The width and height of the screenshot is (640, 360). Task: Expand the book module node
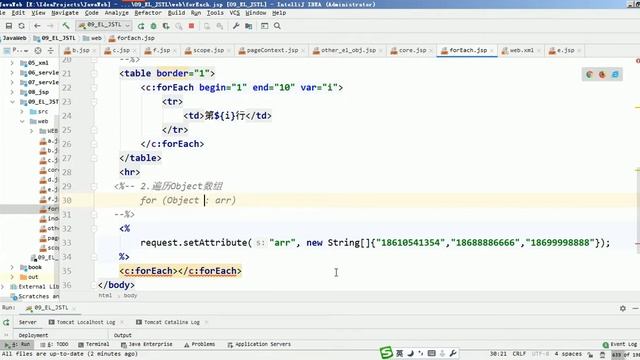coord(12,267)
